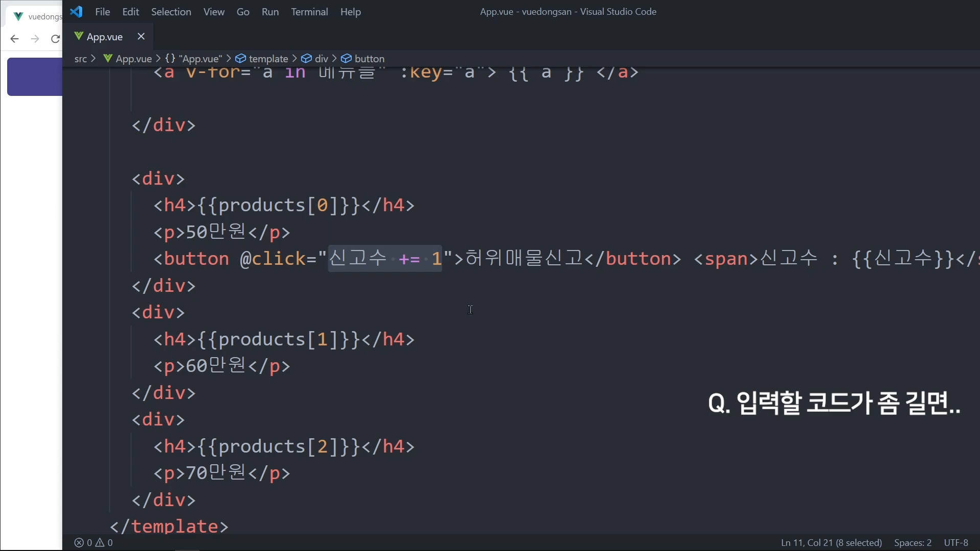Open the "App.vue" braces breadcrumb segment

tap(194, 59)
